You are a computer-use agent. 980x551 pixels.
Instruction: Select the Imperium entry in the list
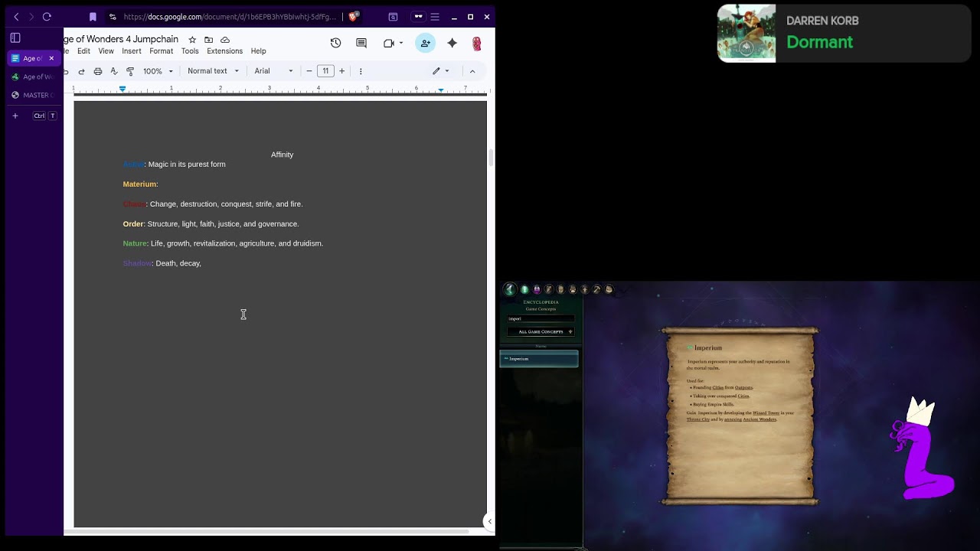point(539,359)
